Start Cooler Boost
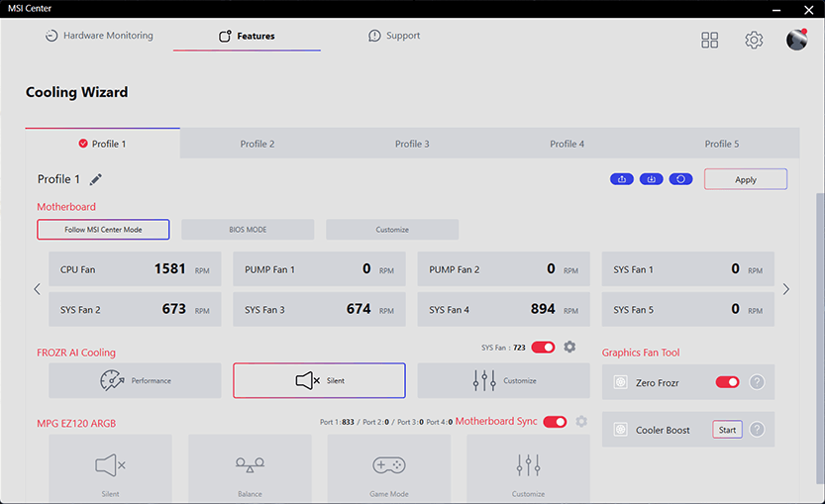The height and width of the screenshot is (504, 825). point(727,430)
